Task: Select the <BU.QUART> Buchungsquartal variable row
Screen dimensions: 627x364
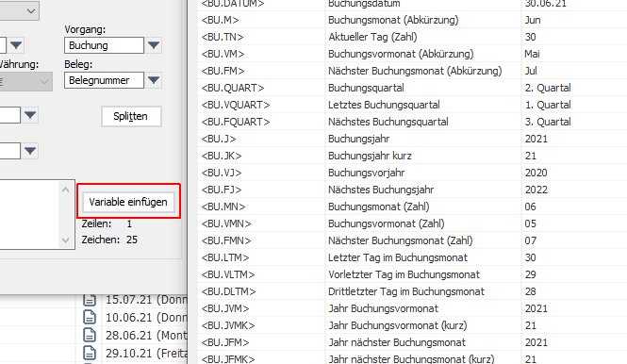Action: (x=412, y=88)
